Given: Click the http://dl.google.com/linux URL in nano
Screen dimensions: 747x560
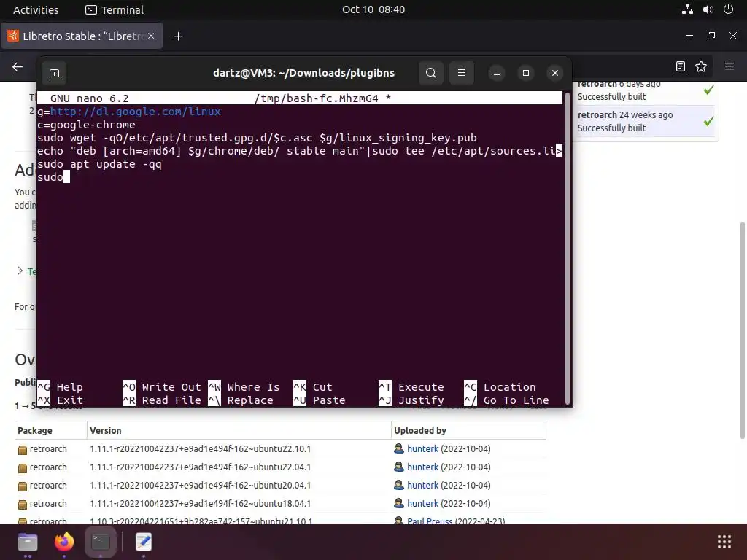Looking at the screenshot, I should tap(135, 112).
